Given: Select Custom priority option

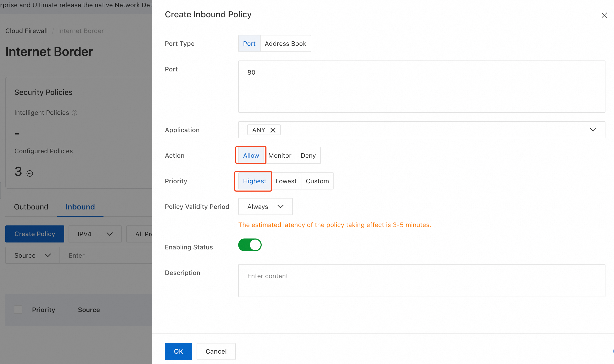Looking at the screenshot, I should coord(317,181).
